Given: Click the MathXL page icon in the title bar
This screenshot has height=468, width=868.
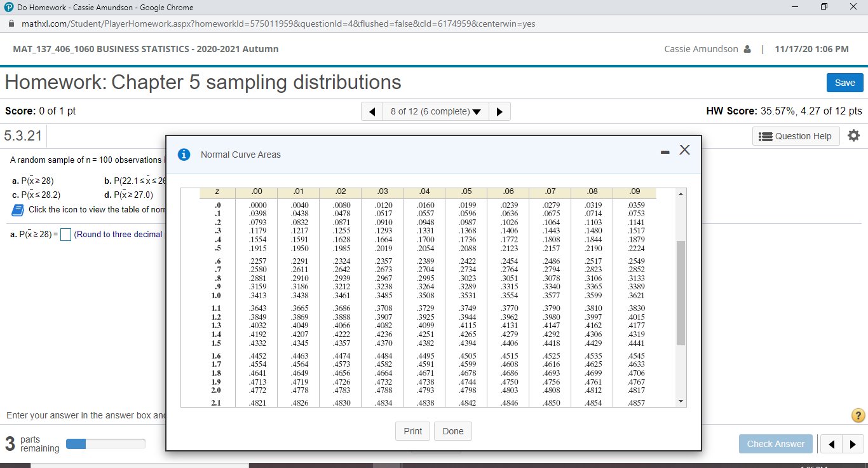Looking at the screenshot, I should coord(8,7).
